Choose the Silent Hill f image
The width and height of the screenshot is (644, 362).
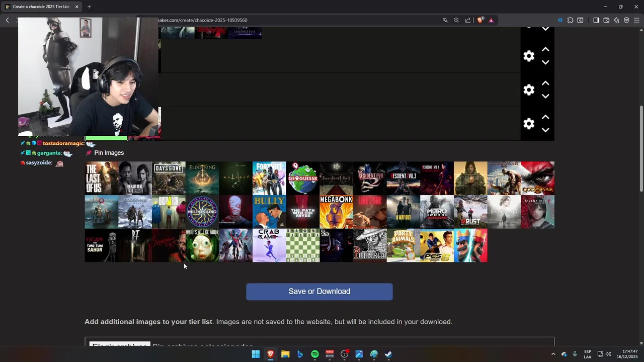tap(537, 212)
